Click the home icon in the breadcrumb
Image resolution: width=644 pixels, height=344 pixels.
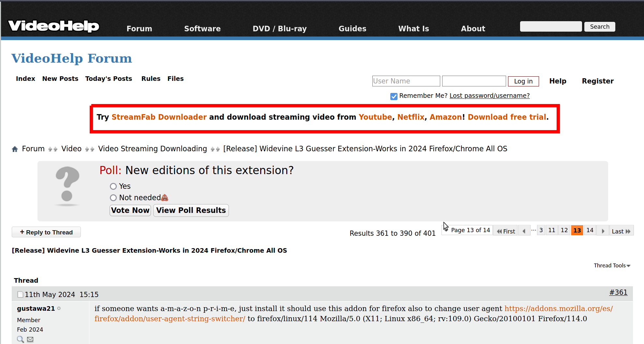pos(15,149)
